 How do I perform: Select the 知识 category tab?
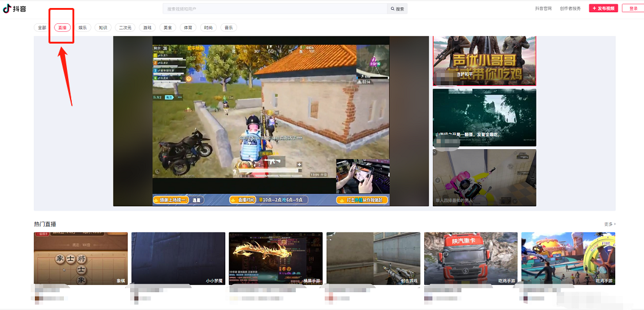tap(103, 28)
